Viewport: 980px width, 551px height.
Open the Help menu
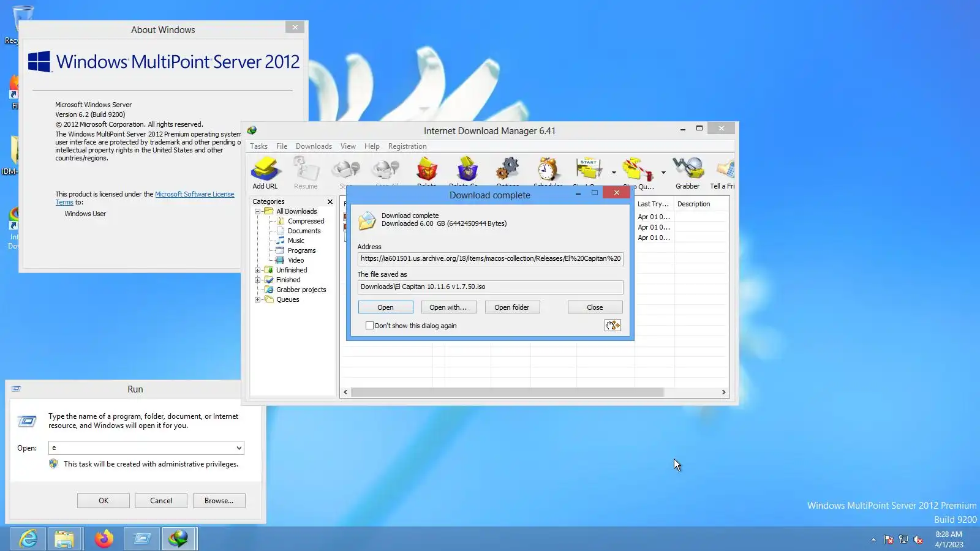pos(372,146)
